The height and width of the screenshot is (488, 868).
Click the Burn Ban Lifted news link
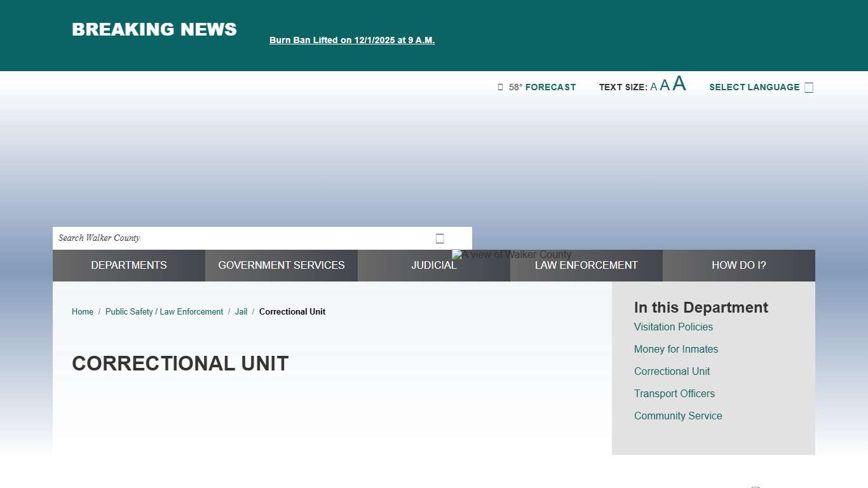point(352,40)
